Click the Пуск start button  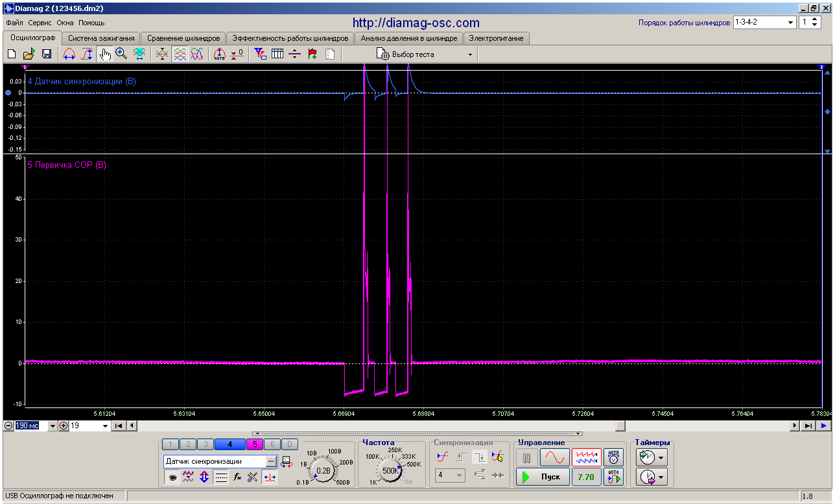[x=543, y=477]
